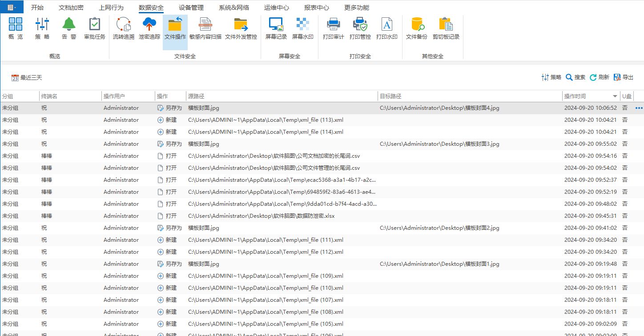The width and height of the screenshot is (644, 336).
Task: Click the 刷新 refresh button
Action: [600, 77]
